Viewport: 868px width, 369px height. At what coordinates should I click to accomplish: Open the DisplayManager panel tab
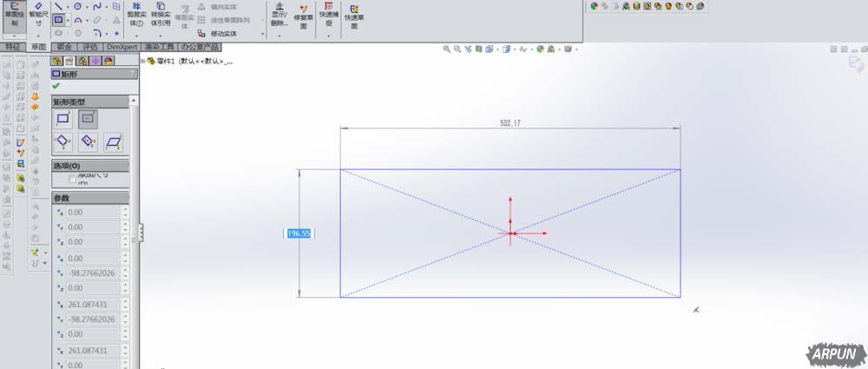click(108, 61)
